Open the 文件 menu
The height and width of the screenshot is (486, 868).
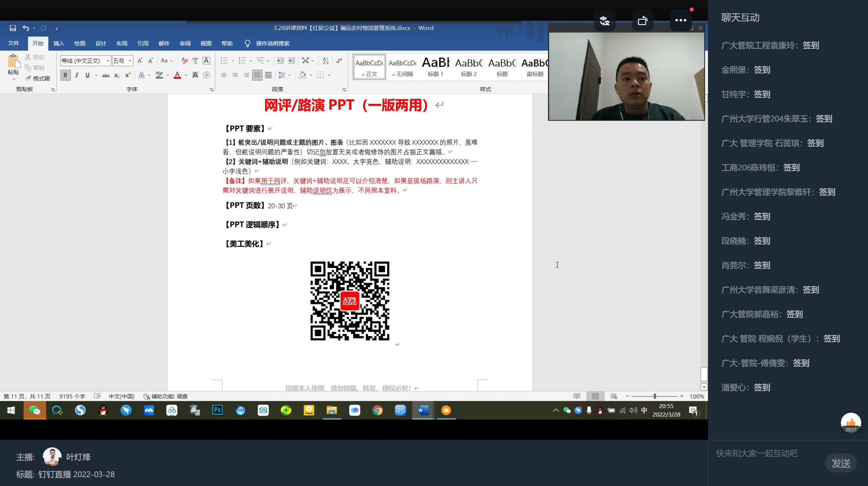pyautogui.click(x=14, y=43)
